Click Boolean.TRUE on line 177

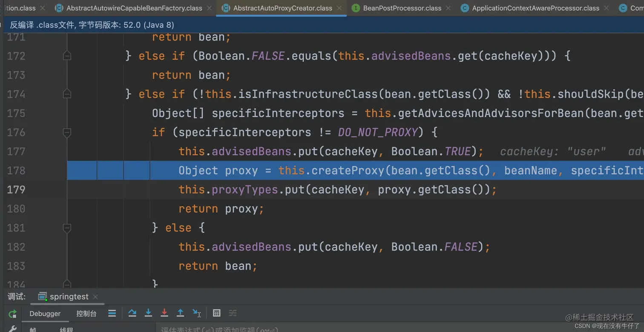point(431,151)
